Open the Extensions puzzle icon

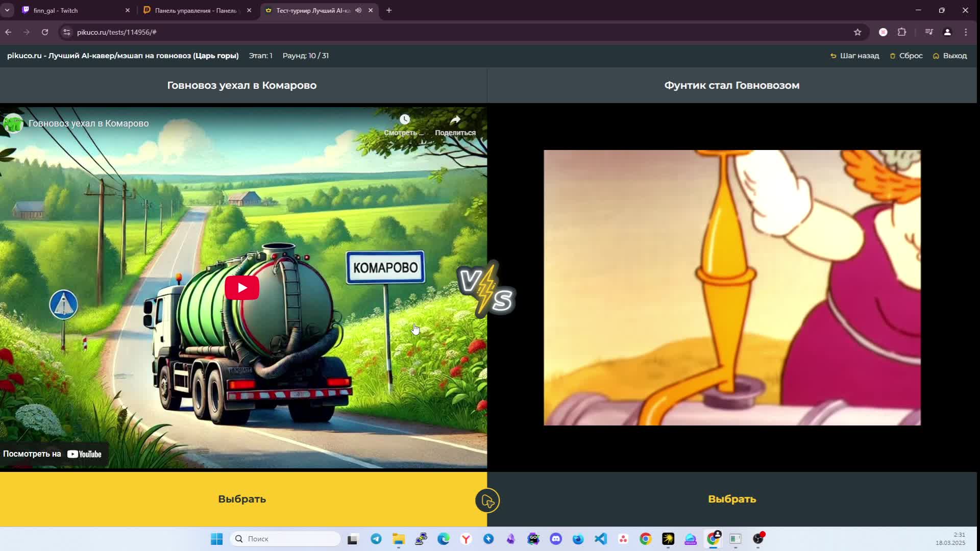coord(902,32)
